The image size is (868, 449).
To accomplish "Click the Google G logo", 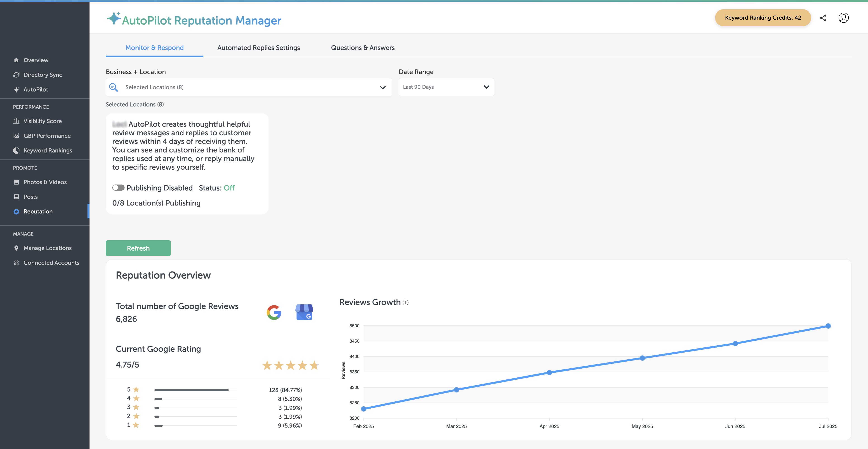I will click(x=274, y=313).
